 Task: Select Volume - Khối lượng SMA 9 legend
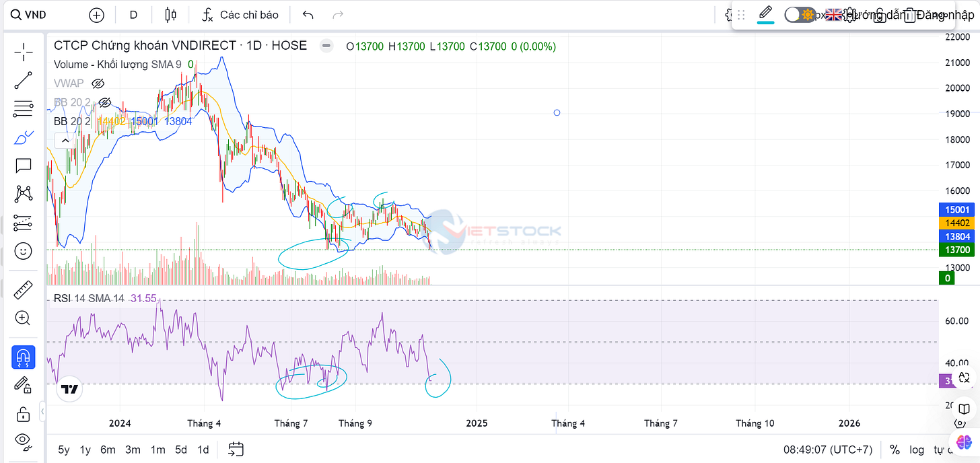pos(118,65)
